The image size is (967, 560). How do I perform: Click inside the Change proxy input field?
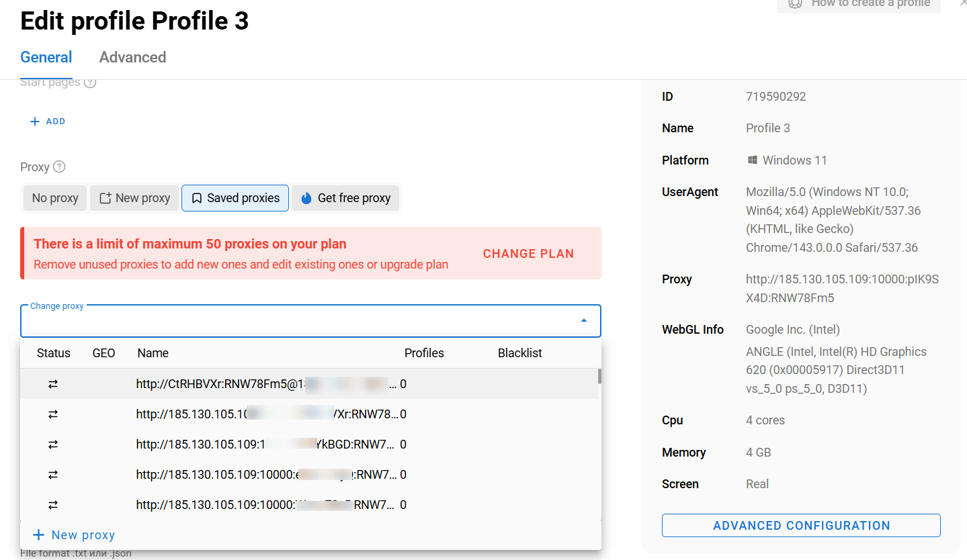(296, 322)
